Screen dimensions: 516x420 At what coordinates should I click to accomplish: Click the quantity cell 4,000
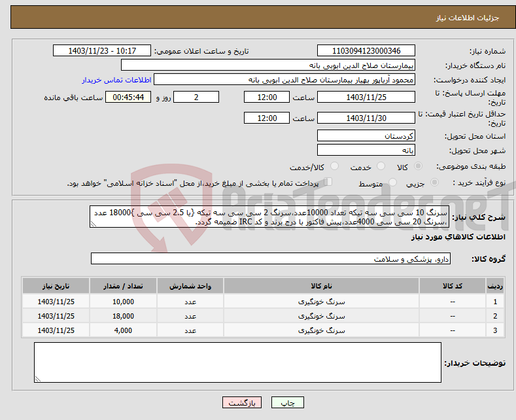pos(123,330)
